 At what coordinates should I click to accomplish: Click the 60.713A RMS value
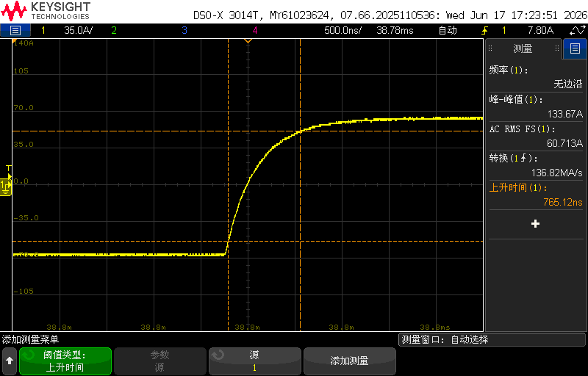pyautogui.click(x=564, y=143)
